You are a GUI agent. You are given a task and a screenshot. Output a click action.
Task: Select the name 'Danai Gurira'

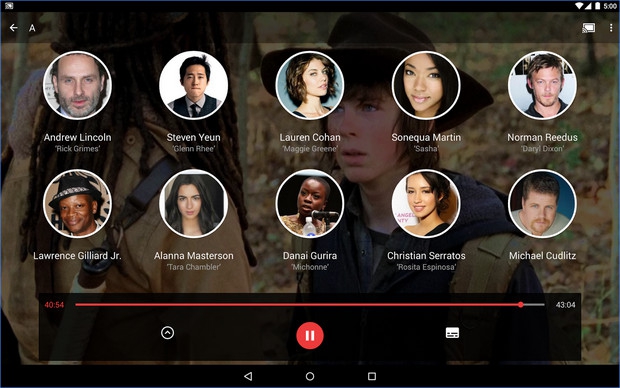310,256
